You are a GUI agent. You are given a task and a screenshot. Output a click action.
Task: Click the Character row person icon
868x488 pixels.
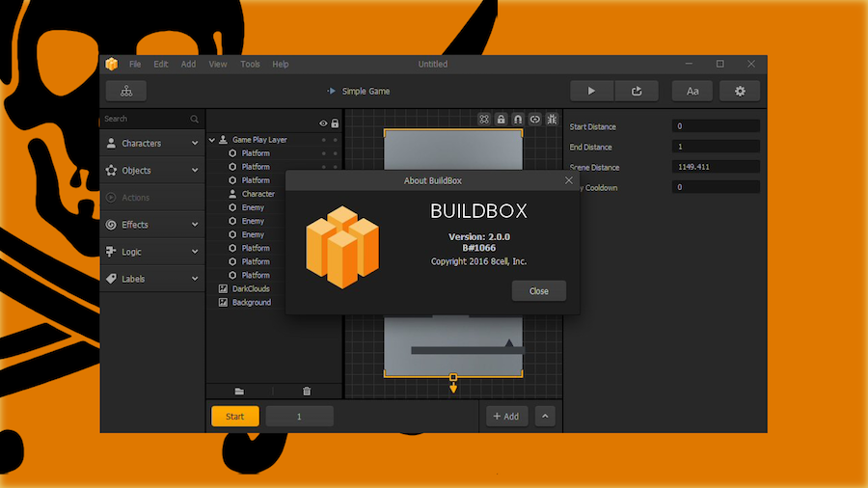tap(232, 194)
